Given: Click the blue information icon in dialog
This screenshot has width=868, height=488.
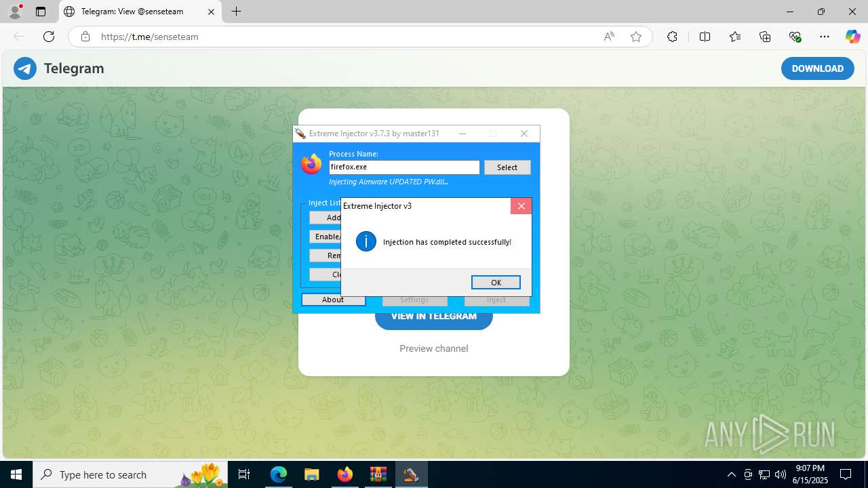Looking at the screenshot, I should click(366, 241).
